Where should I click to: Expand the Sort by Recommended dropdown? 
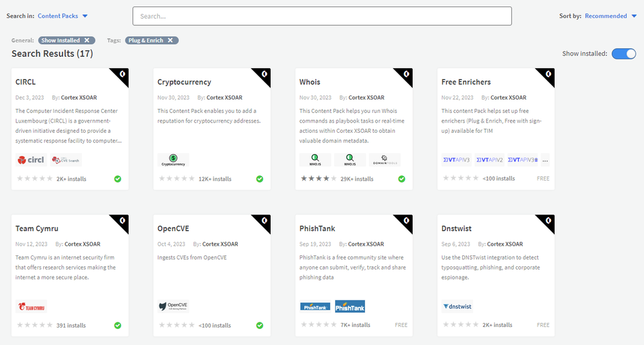[x=610, y=15]
